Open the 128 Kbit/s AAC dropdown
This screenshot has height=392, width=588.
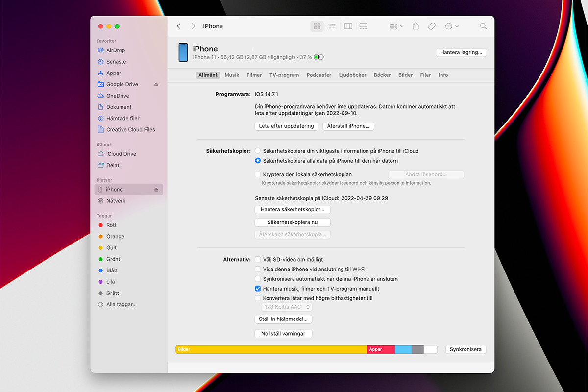pos(287,307)
